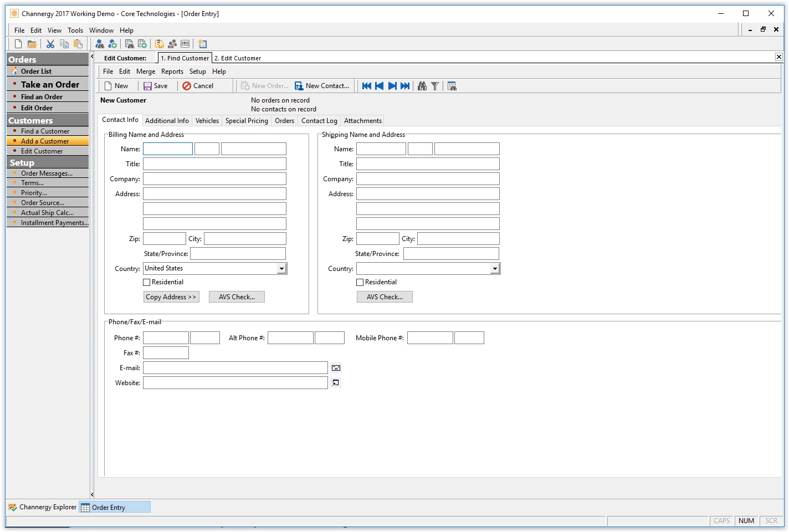Viewport: 789px width, 532px height.
Task: Click the envelope icon beside the E-mail field
Action: point(336,368)
